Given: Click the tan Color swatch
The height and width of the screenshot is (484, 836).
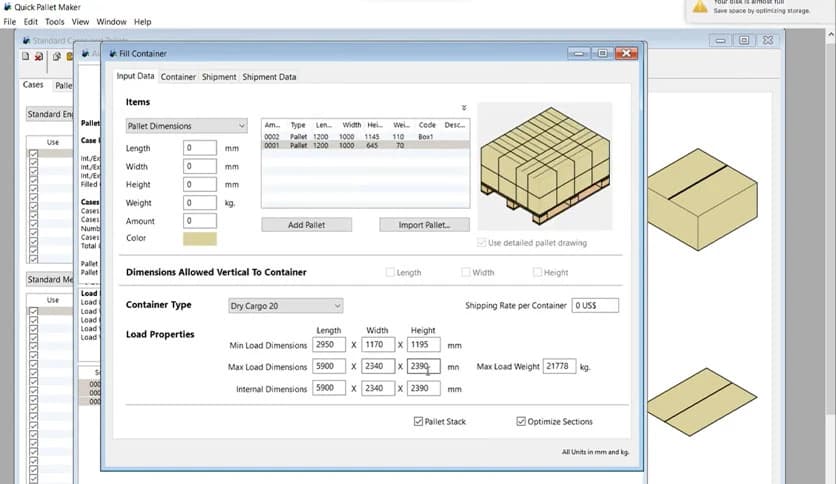Looking at the screenshot, I should tap(200, 239).
